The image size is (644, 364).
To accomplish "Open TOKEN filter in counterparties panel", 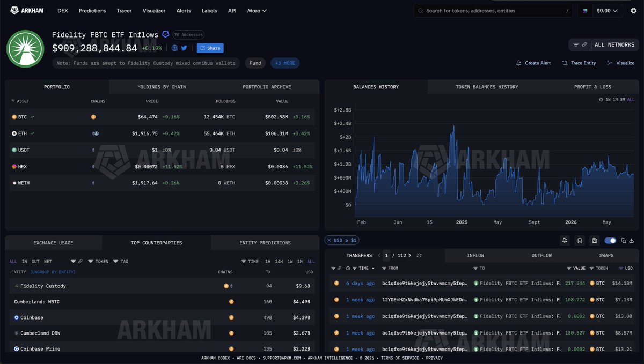I will pyautogui.click(x=98, y=262).
